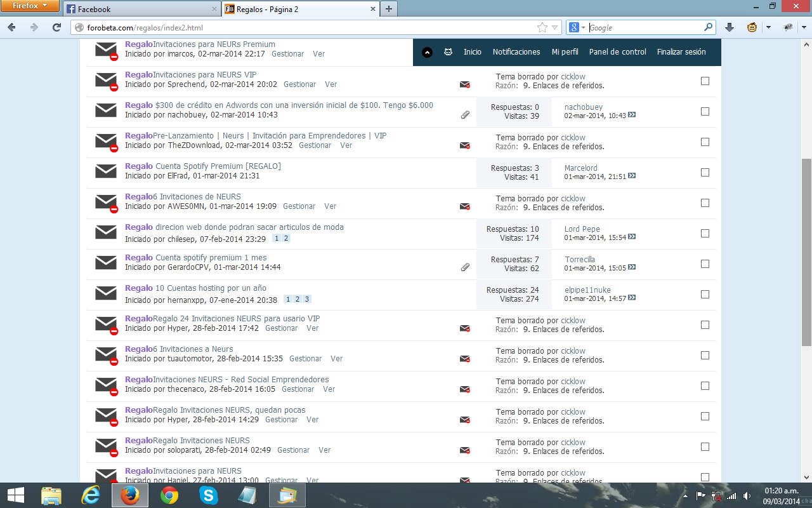Click the Firefox downloads arrow icon

coord(730,27)
